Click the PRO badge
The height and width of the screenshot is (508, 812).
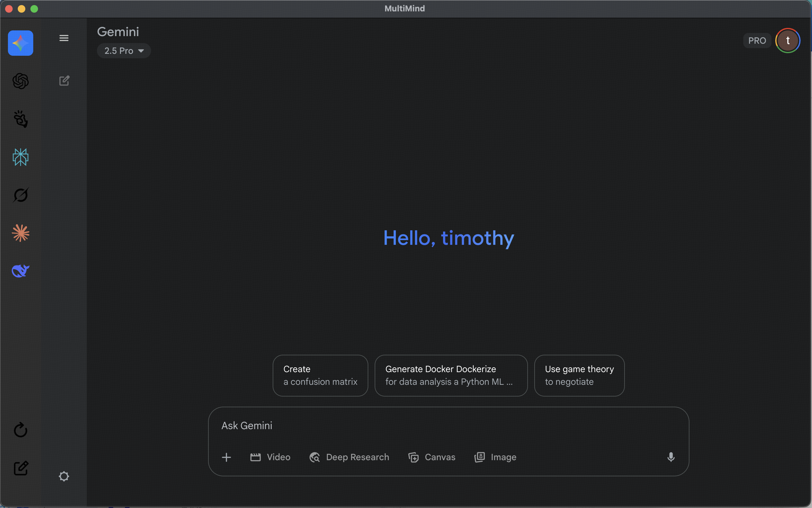click(757, 41)
